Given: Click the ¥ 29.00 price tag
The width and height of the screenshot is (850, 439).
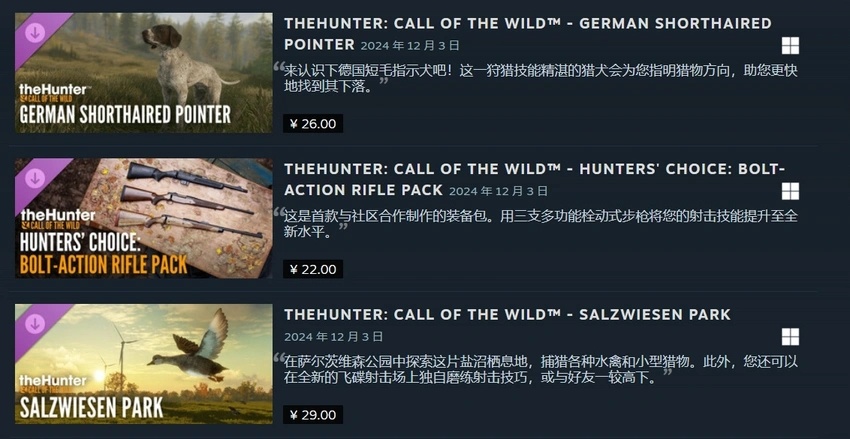Looking at the screenshot, I should 313,415.
